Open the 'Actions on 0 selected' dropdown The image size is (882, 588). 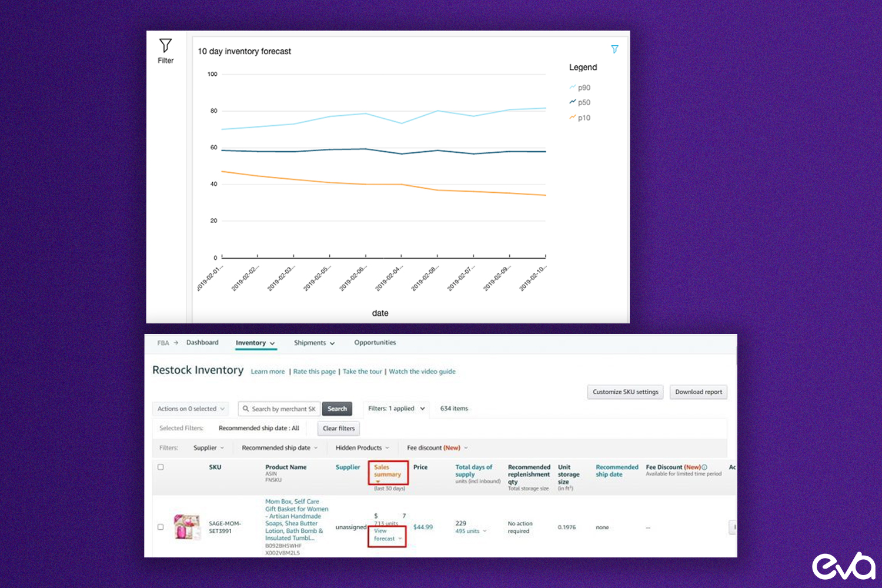[190, 409]
